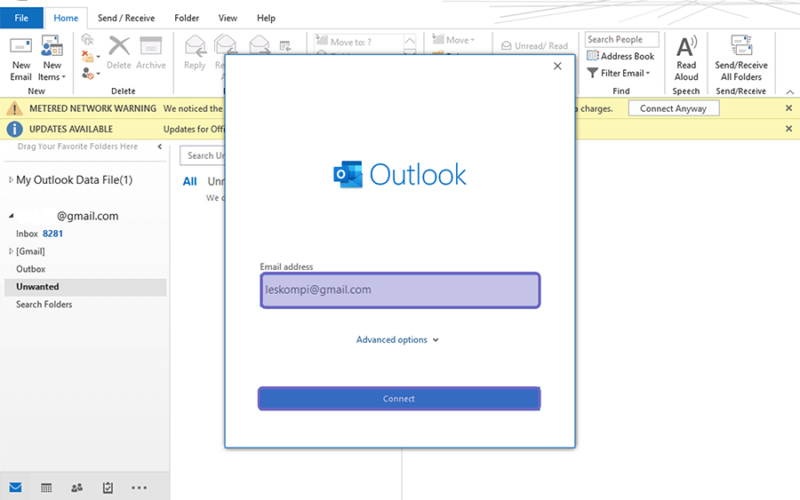Expand the [Gmail] folder

coord(11,251)
